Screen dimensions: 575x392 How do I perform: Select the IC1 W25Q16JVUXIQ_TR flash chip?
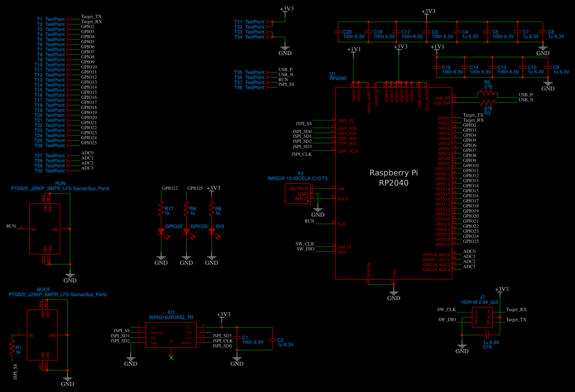coord(171,335)
